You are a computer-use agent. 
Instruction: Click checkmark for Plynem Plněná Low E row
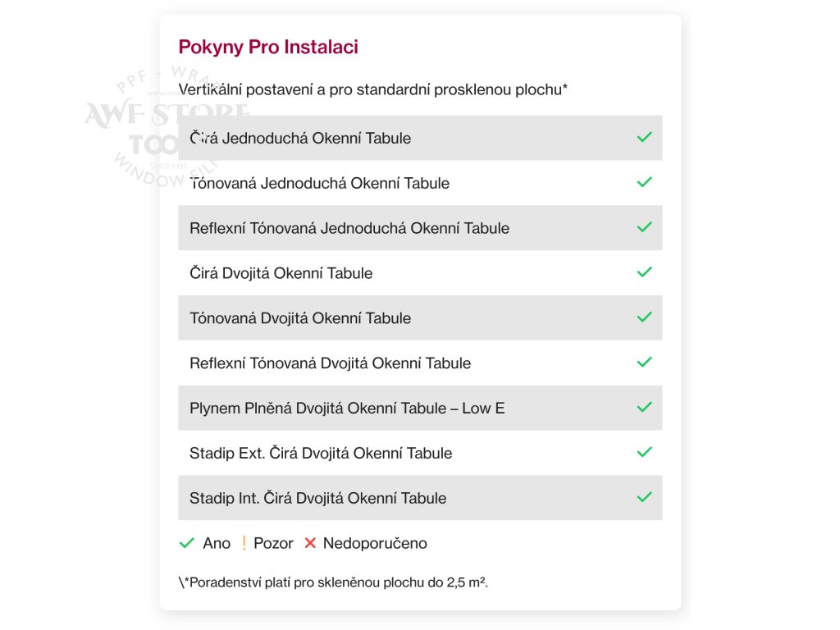pyautogui.click(x=645, y=407)
